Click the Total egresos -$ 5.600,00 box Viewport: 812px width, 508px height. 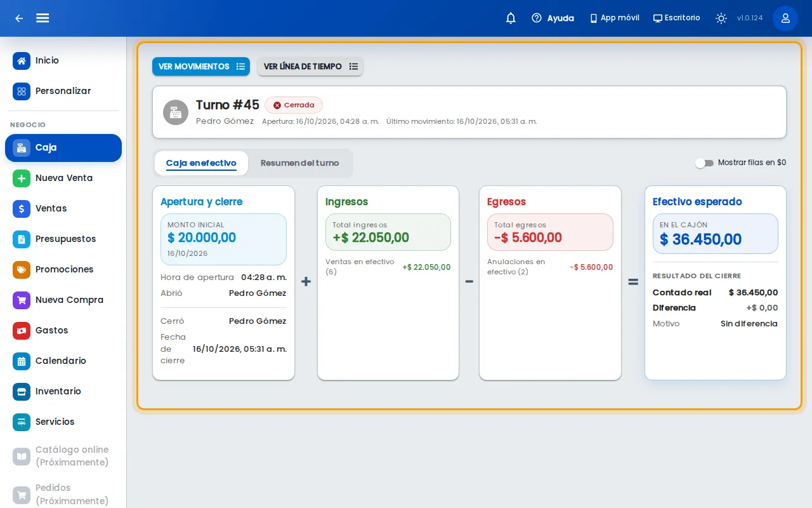pos(550,232)
